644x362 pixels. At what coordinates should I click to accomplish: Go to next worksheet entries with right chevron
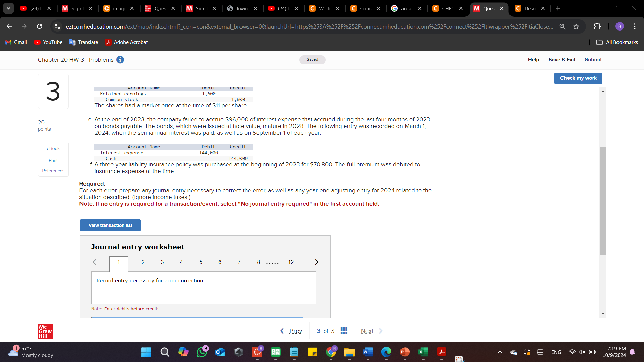coord(316,262)
